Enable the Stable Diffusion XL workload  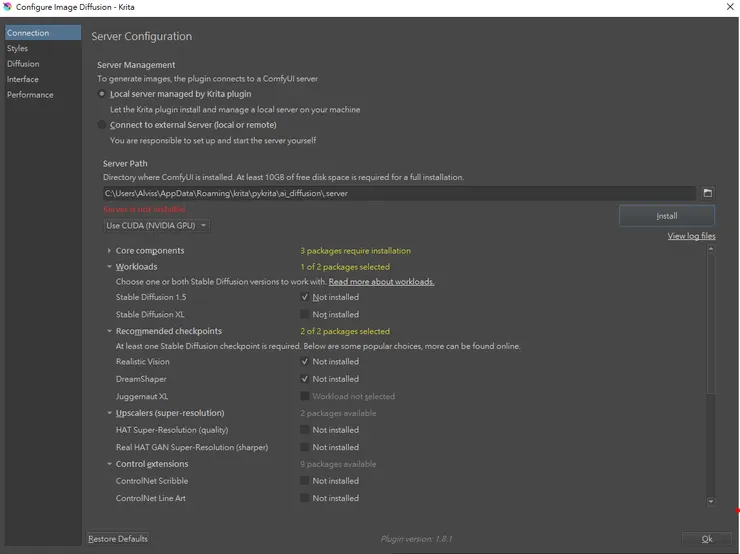point(305,314)
